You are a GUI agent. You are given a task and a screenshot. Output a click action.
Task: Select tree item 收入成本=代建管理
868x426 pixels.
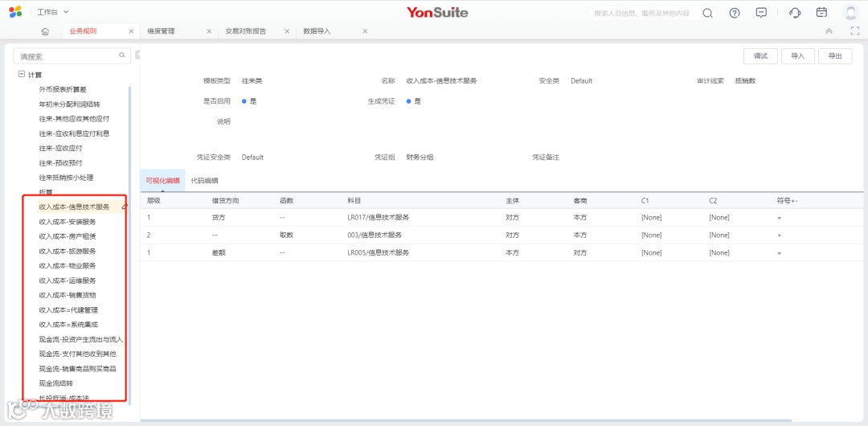point(68,309)
